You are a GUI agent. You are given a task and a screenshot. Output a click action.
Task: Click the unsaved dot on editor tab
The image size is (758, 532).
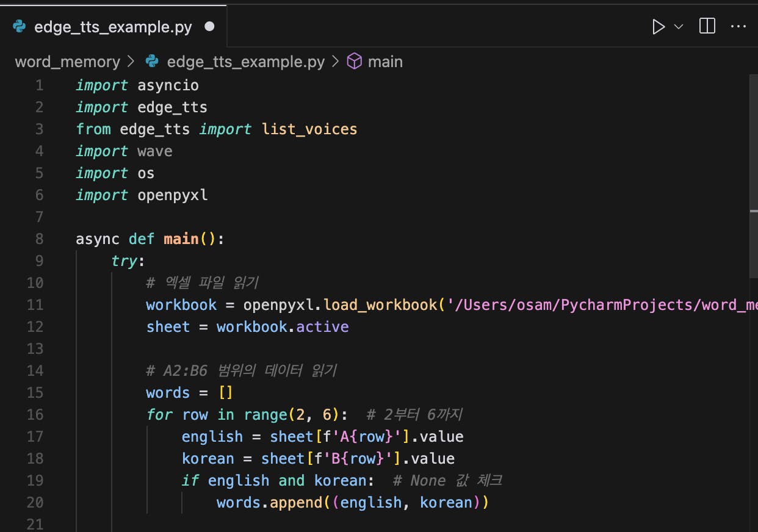[x=209, y=27]
